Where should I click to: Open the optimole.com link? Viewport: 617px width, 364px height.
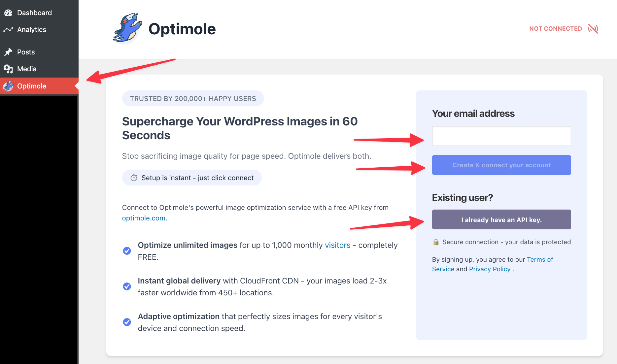(x=143, y=218)
